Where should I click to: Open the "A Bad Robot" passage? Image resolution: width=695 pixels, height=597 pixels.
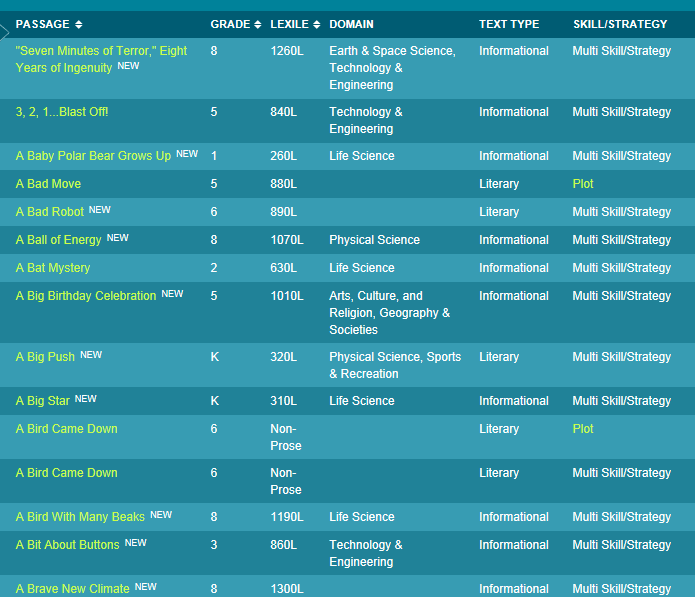click(x=50, y=212)
